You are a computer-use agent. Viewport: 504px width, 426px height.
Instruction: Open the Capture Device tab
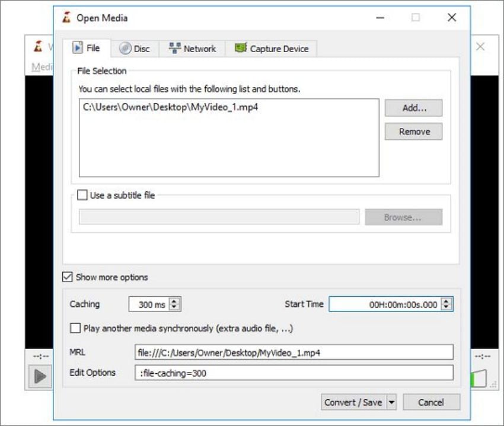click(272, 49)
